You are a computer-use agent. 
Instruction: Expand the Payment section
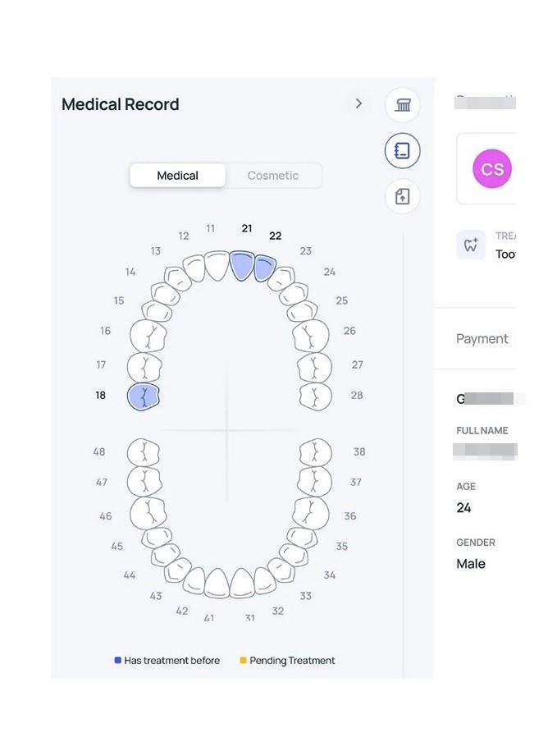click(482, 339)
